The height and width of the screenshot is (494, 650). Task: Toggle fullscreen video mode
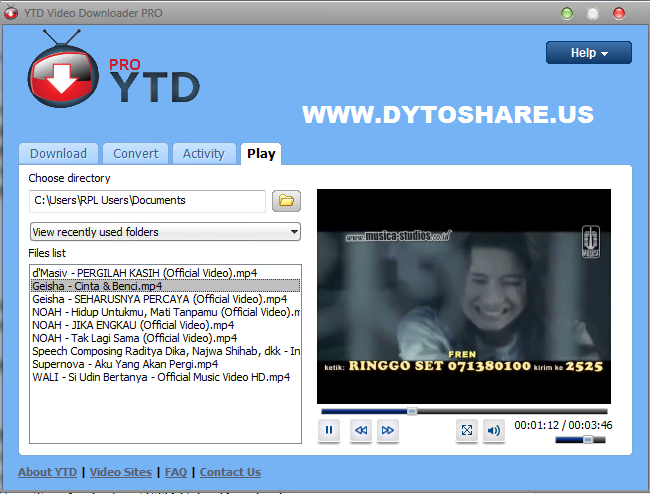point(467,430)
